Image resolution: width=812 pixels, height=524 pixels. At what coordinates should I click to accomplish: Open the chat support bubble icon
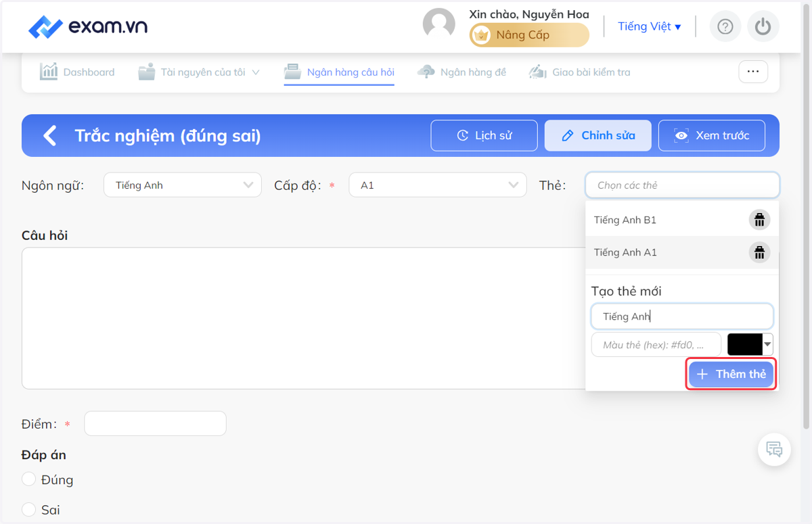pos(774,449)
